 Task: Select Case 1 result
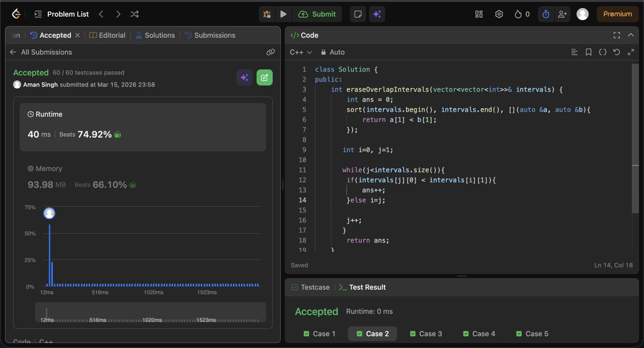(x=319, y=334)
